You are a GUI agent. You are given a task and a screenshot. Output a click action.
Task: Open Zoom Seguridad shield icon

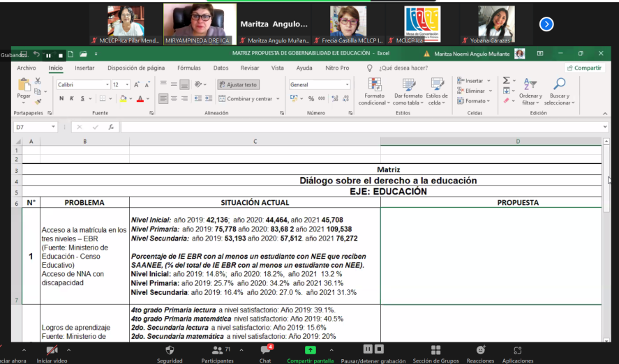[170, 350]
